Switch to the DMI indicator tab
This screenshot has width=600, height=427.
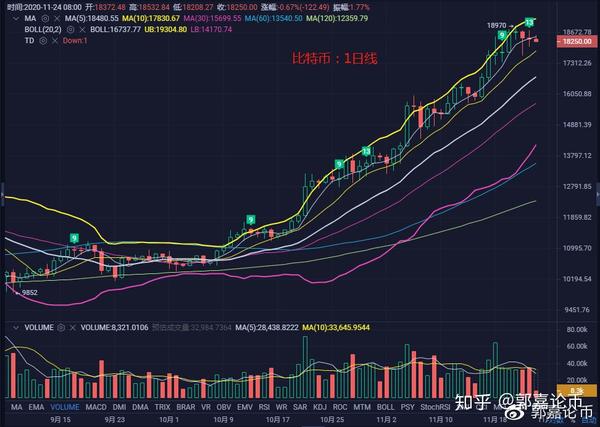(119, 407)
